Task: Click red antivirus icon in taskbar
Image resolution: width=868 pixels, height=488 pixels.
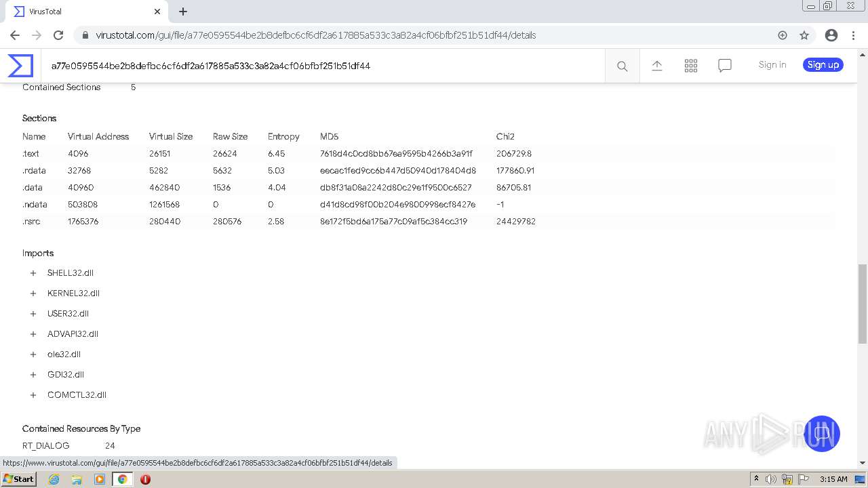Action: [145, 479]
